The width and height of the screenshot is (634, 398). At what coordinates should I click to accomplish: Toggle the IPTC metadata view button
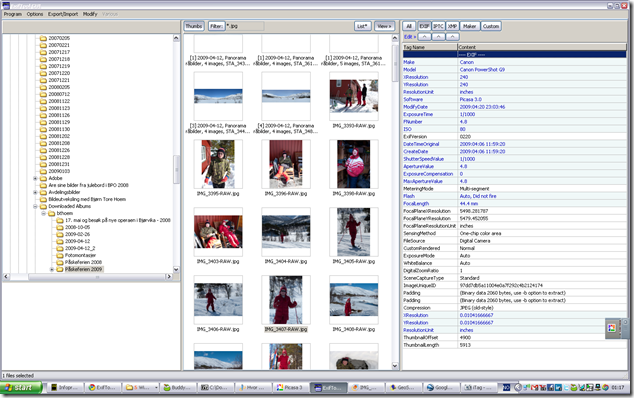438,26
